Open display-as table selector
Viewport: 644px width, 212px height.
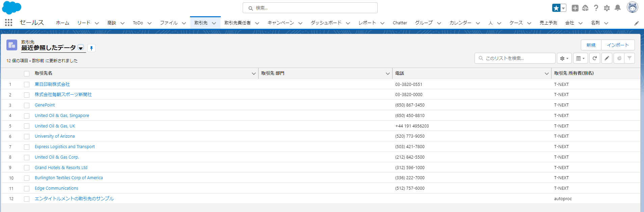(x=581, y=58)
